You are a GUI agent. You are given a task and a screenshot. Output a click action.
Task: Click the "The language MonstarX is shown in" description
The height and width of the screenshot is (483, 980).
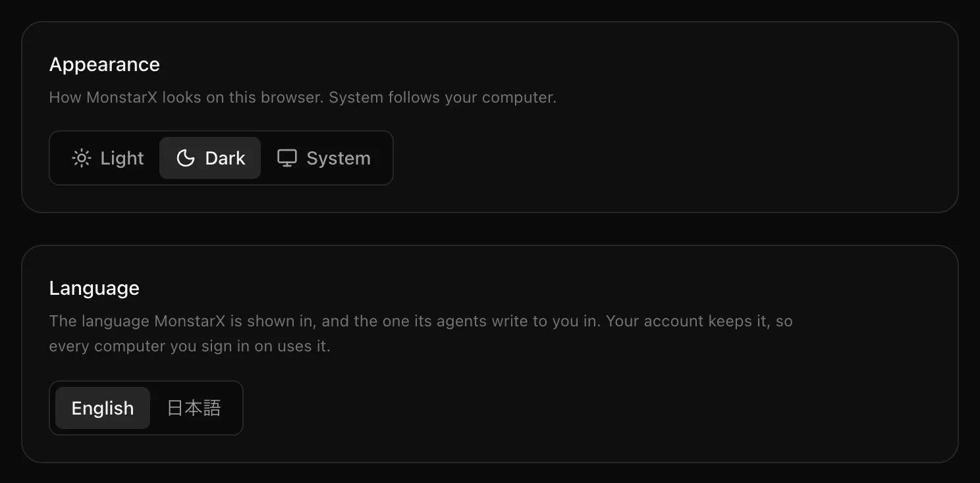(x=421, y=334)
